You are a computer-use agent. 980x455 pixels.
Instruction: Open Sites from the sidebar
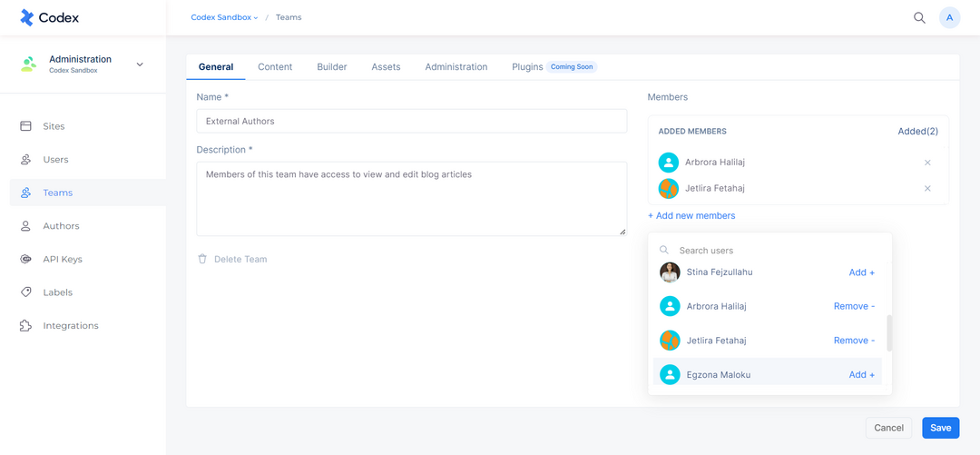tap(54, 126)
